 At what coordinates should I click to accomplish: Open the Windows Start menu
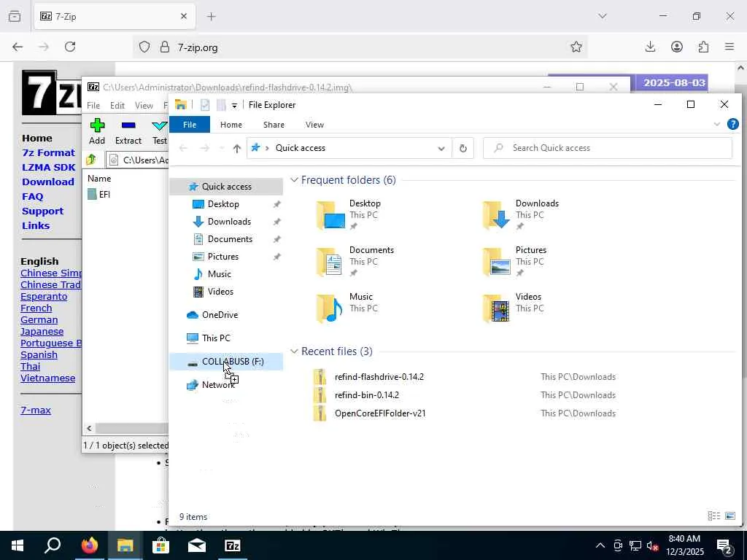[18, 545]
